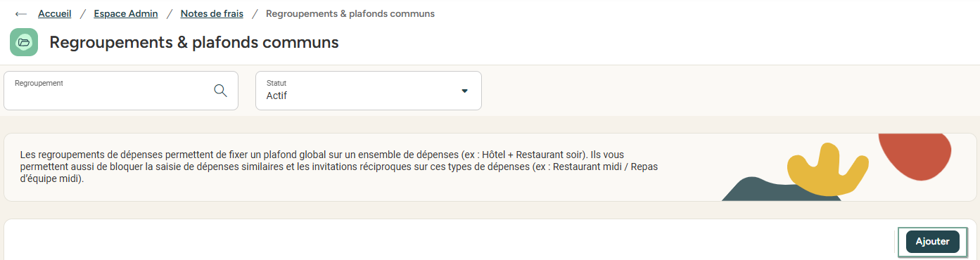Click the current breadcrumb Regroupements & plafonds communs
The image size is (980, 260).
pos(350,13)
